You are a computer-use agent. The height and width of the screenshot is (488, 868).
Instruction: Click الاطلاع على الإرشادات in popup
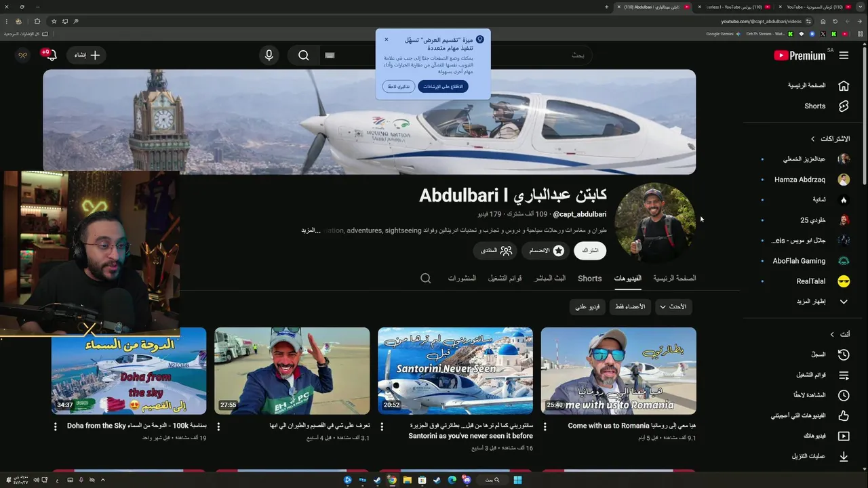443,87
